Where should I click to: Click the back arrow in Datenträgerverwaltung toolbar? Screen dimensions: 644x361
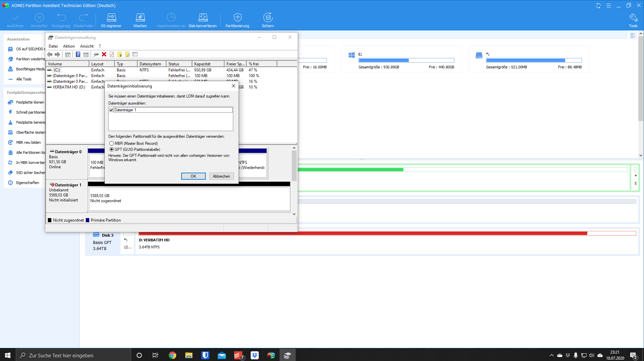[x=50, y=55]
